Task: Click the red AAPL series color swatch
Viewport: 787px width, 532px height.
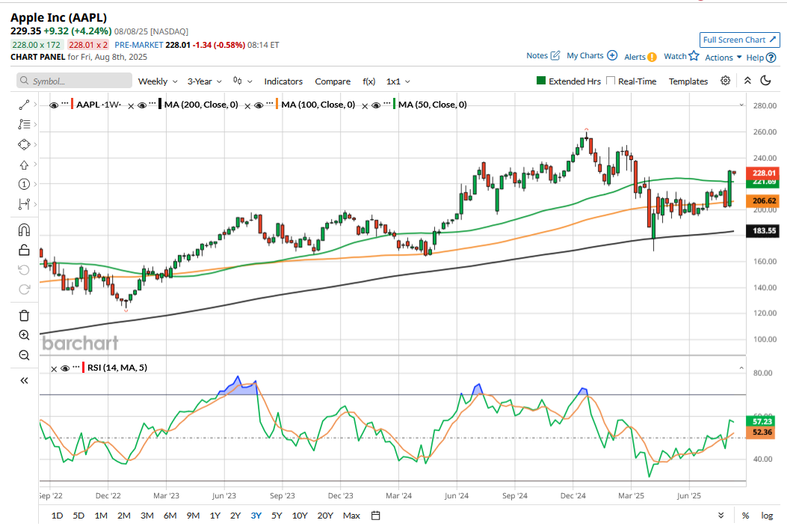Action: click(72, 105)
